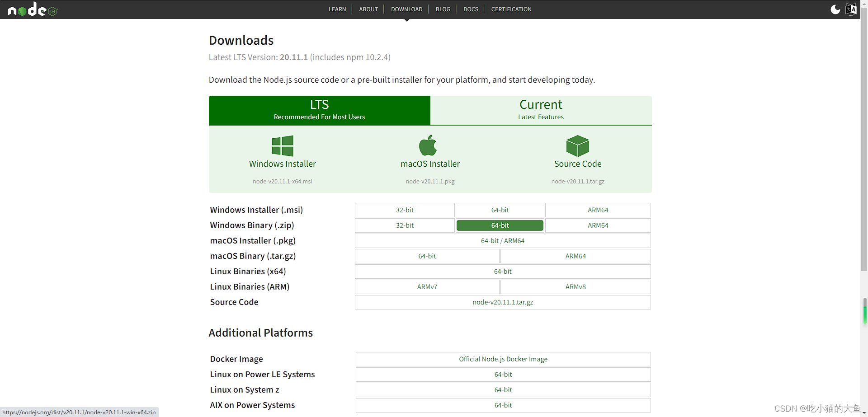Screen dimensions: 868x417
Task: Click the Windows Installer logo icon
Action: 283,146
